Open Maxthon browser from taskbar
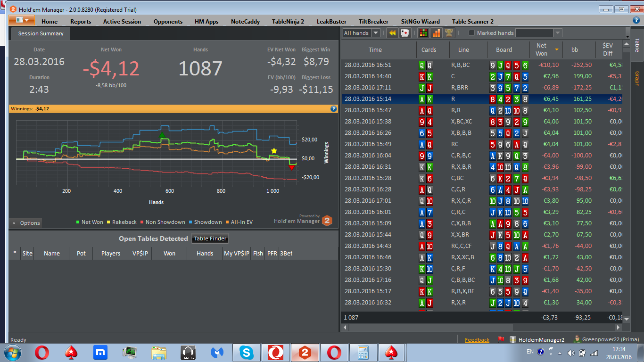This screenshot has height=362, width=644. click(x=100, y=352)
